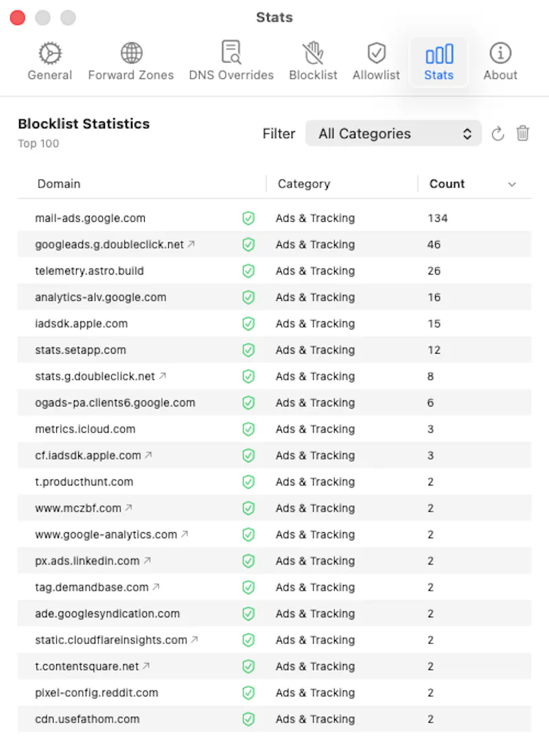The width and height of the screenshot is (549, 756).
Task: Click arrow link next to t.contentsquare.net
Action: 147,666
